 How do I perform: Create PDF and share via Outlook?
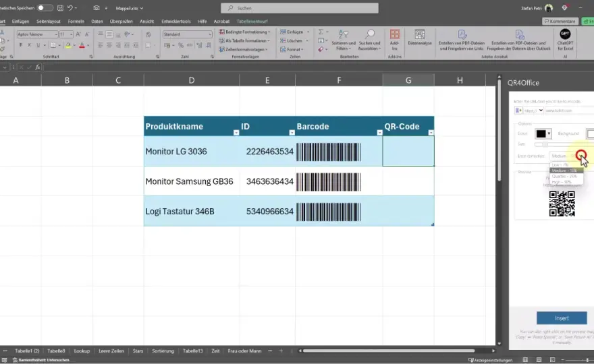(x=518, y=40)
